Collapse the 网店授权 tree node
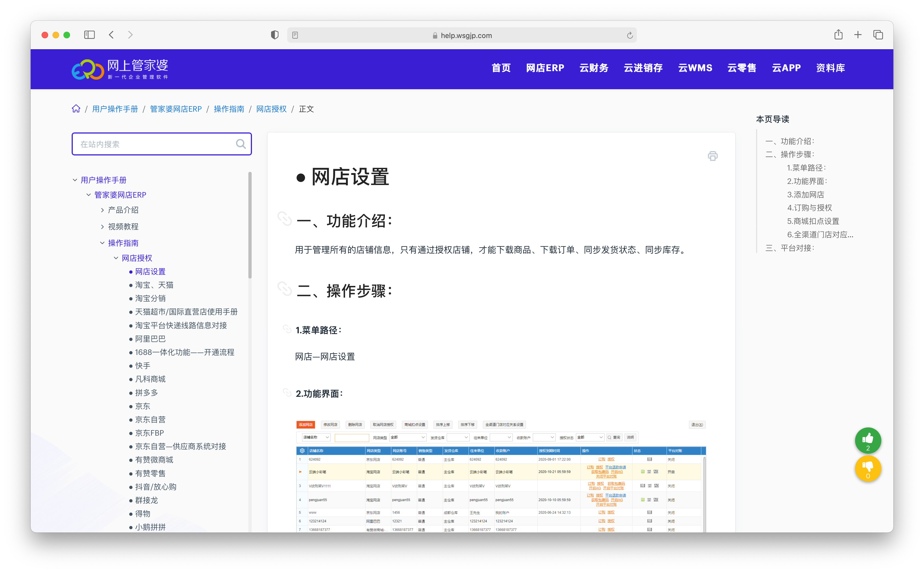The height and width of the screenshot is (573, 924). point(116,258)
